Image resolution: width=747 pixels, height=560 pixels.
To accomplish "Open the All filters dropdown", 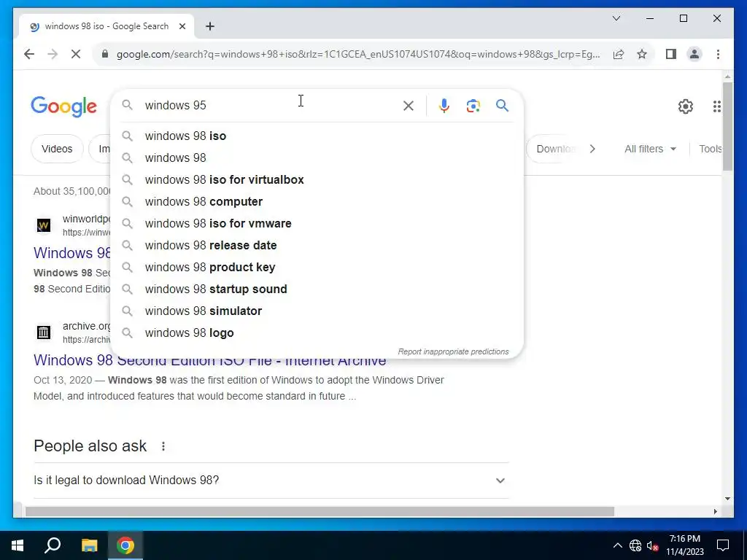I will pos(650,149).
